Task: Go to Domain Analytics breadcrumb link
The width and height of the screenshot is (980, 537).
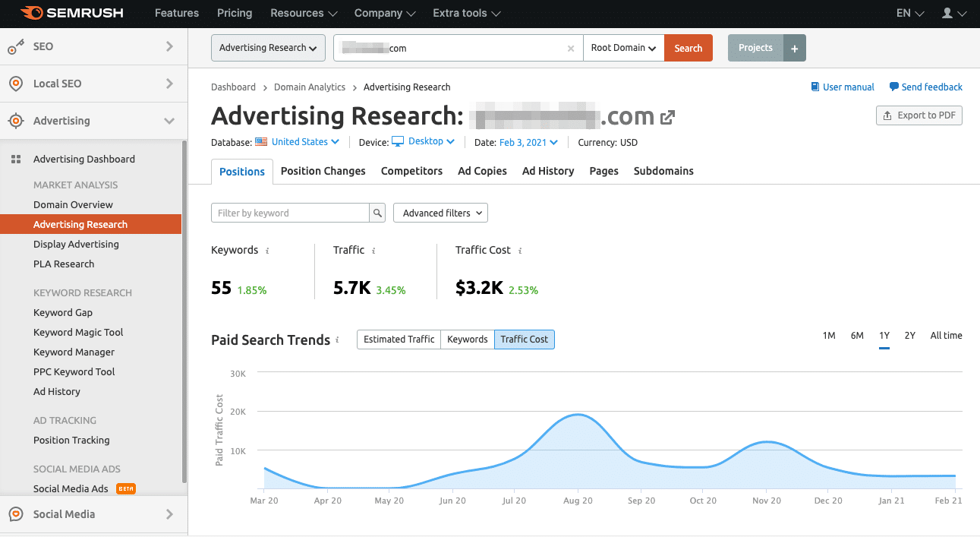Action: (x=310, y=87)
